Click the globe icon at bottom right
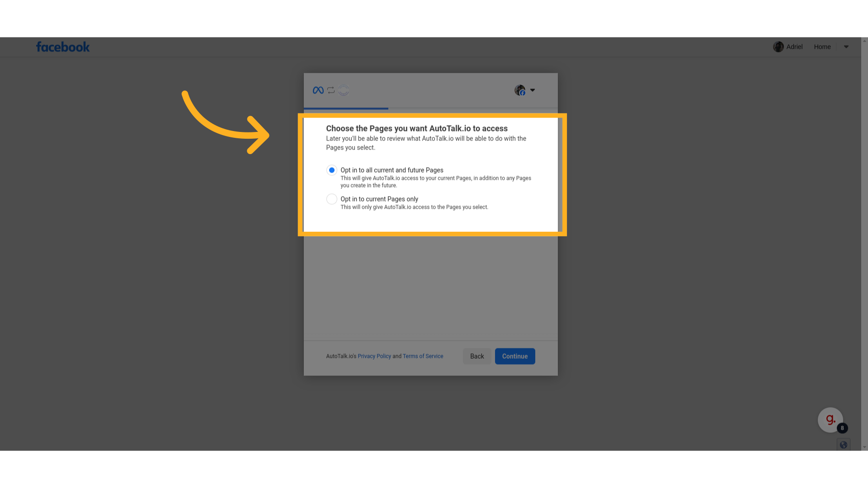 (844, 445)
